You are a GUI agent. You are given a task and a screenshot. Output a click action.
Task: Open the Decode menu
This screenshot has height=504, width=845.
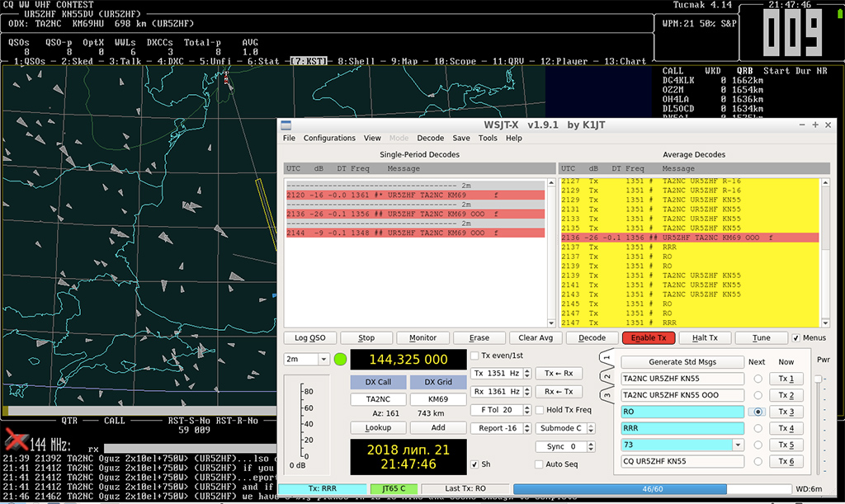(431, 138)
